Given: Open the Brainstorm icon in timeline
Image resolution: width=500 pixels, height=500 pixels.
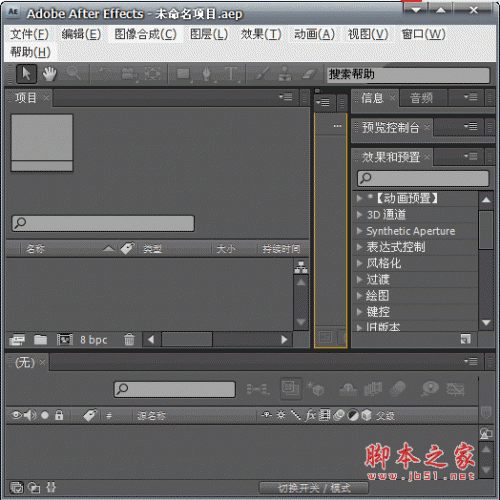Looking at the screenshot, I should 430,389.
